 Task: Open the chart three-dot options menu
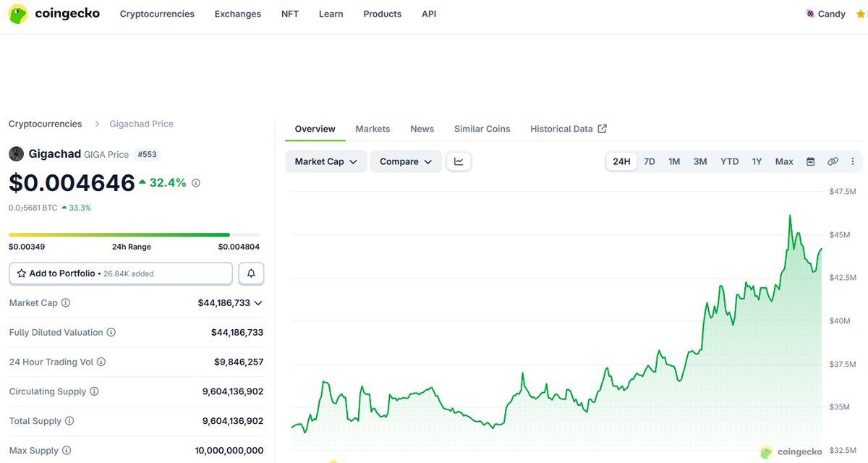(x=852, y=161)
